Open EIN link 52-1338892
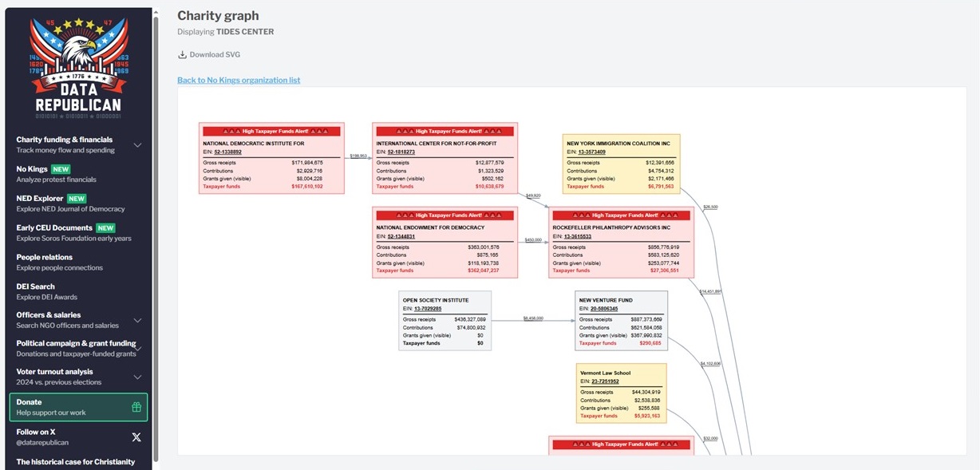980x470 pixels. tap(228, 152)
